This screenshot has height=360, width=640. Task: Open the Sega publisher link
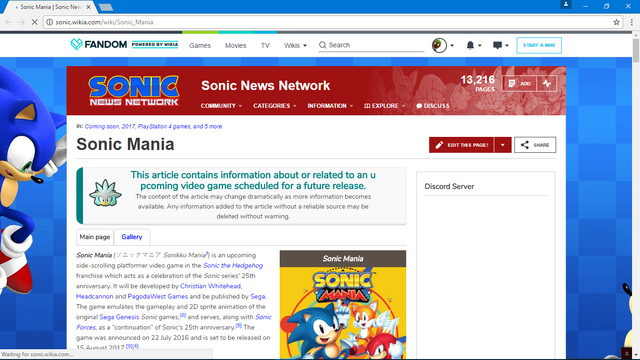pos(258,296)
